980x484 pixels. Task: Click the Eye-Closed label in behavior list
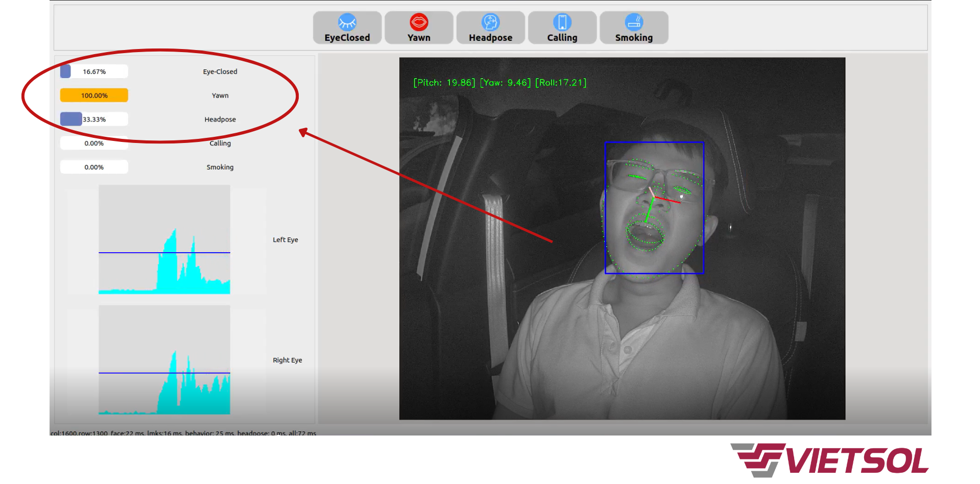[220, 71]
